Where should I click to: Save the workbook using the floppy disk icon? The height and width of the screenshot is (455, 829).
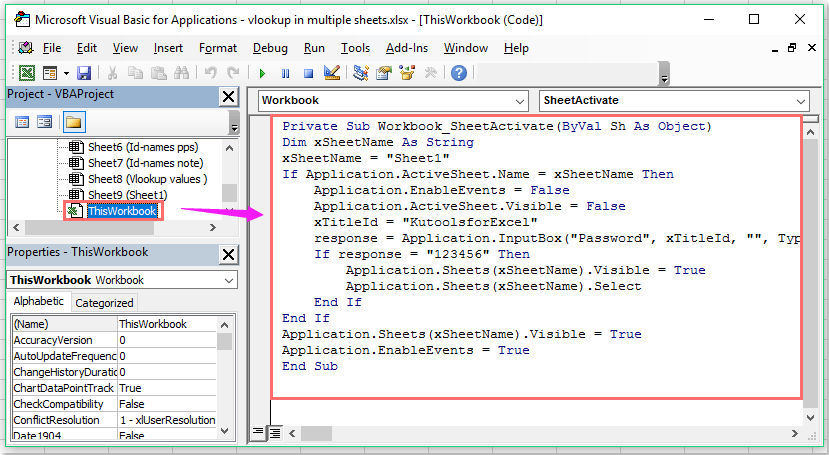(84, 73)
